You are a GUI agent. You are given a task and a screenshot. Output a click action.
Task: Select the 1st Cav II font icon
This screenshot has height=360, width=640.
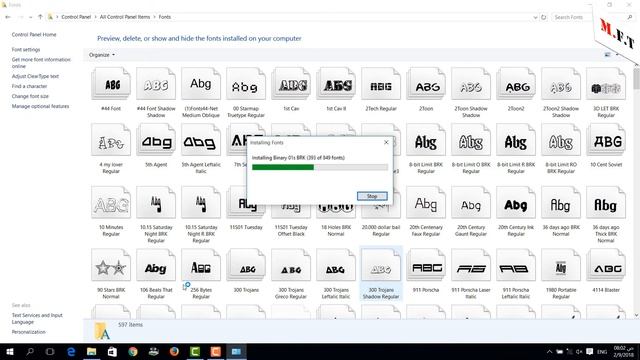click(x=336, y=84)
